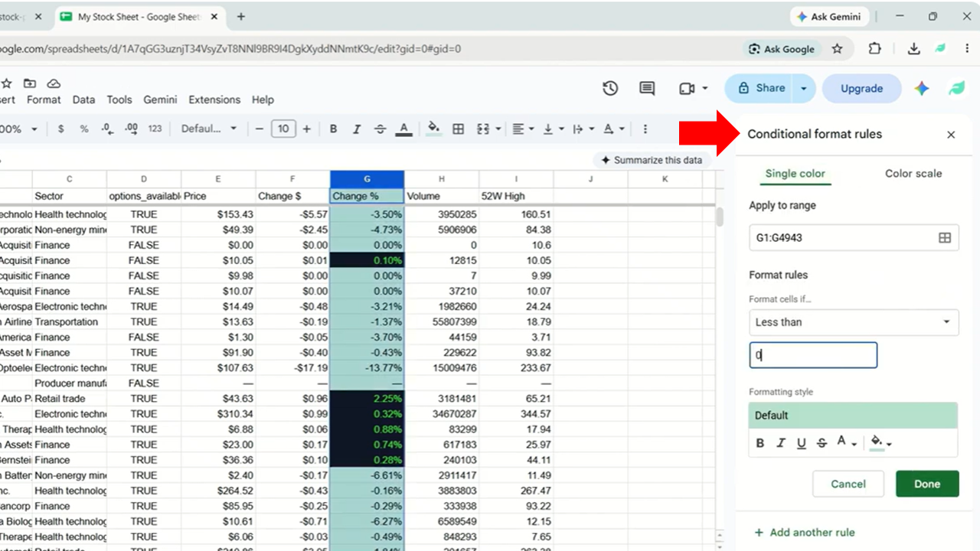Open horizontal align dropdown
The height and width of the screenshot is (551, 980).
point(523,129)
